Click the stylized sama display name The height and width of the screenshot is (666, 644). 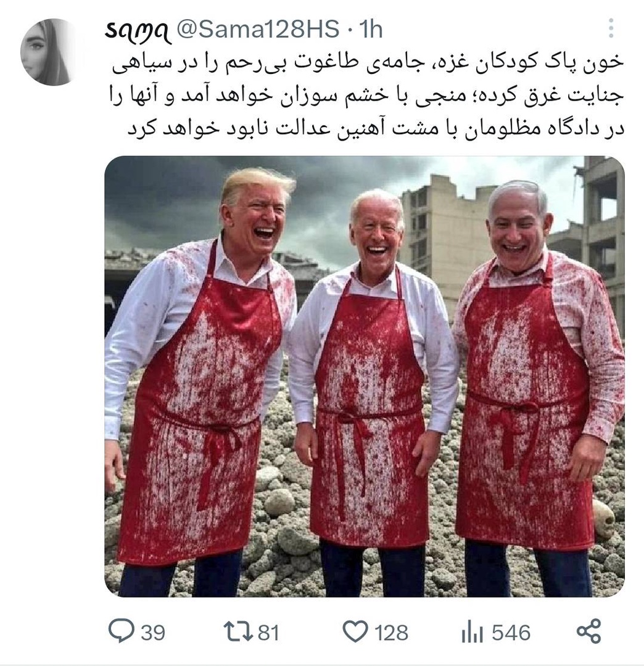point(137,31)
